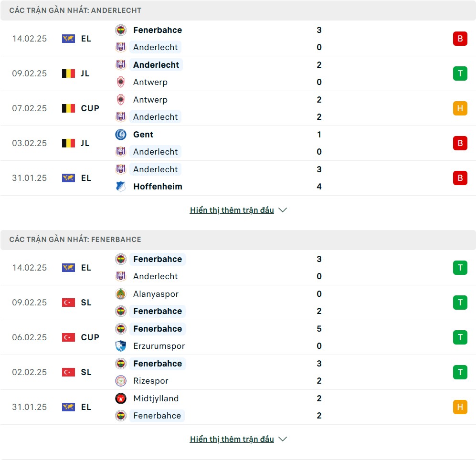Open the Hoffenheim team link
The image size is (476, 460).
(x=158, y=187)
